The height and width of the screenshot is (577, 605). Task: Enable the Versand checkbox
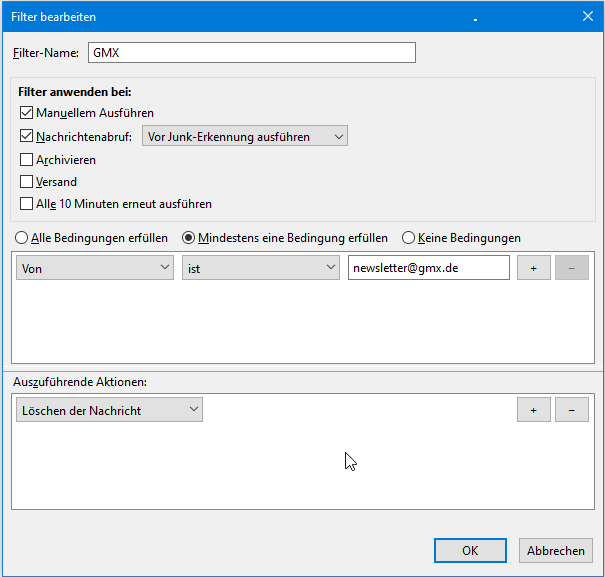click(27, 182)
